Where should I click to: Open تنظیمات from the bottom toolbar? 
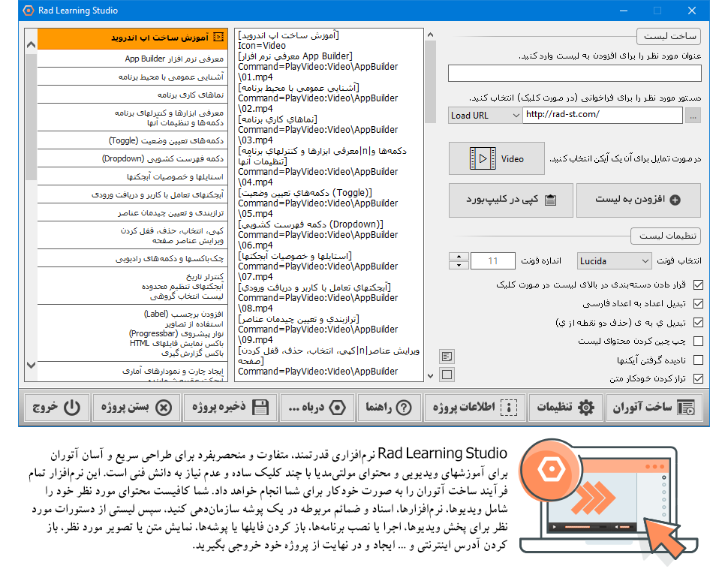click(x=565, y=407)
